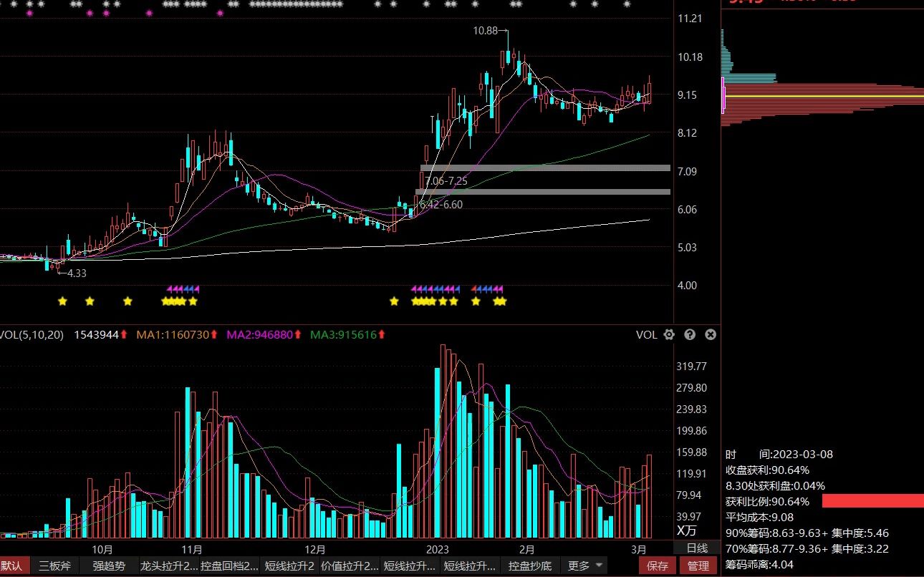Click the 4.33 low price label
The height and width of the screenshot is (577, 924).
click(77, 273)
